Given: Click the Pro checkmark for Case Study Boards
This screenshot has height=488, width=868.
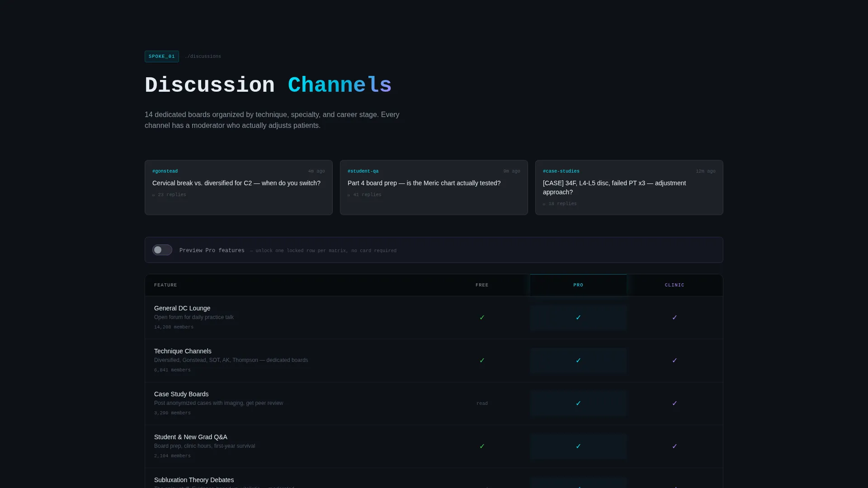Looking at the screenshot, I should pos(578,404).
